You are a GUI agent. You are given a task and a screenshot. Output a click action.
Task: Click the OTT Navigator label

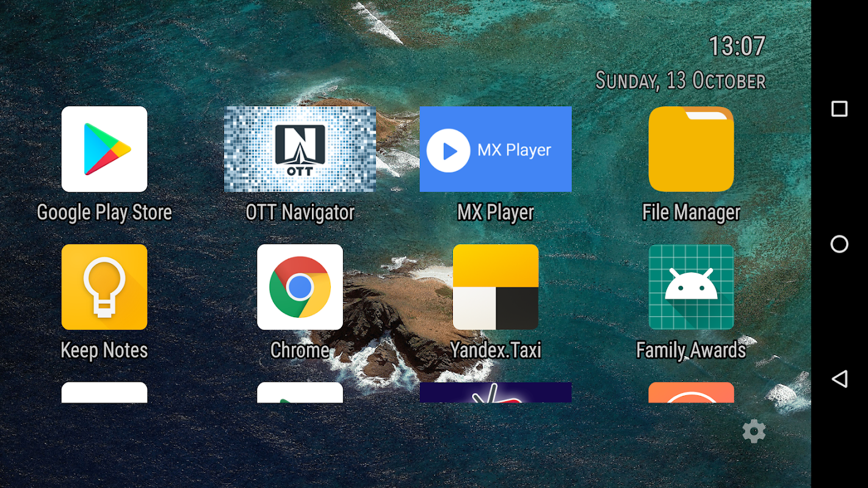[300, 212]
